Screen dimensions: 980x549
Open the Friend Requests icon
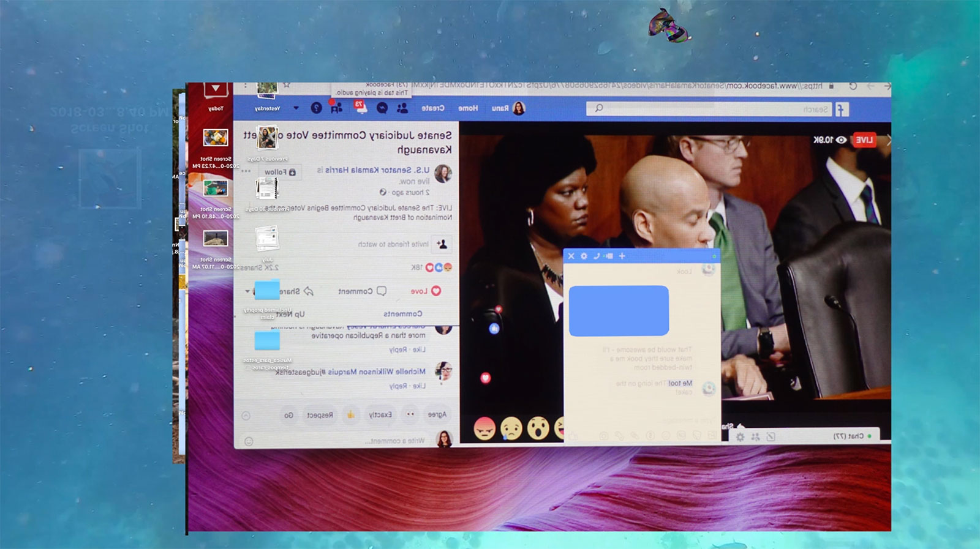(x=402, y=108)
